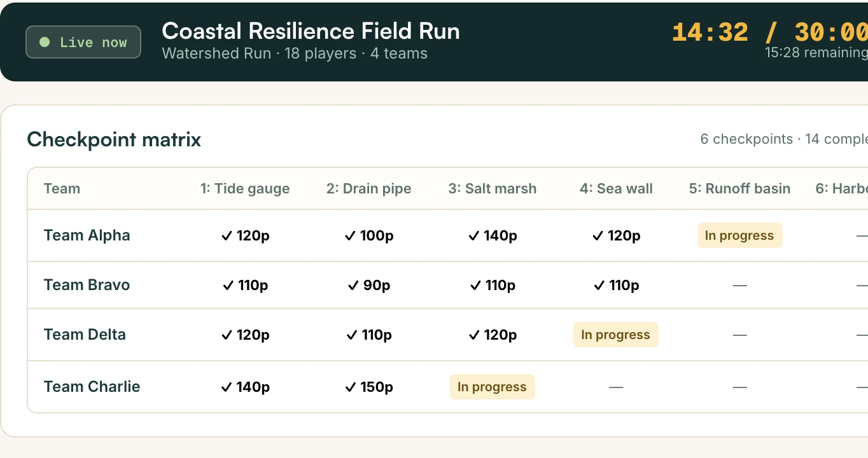The width and height of the screenshot is (868, 458).
Task: Click Team Alpha's In progress badge
Action: coord(739,235)
